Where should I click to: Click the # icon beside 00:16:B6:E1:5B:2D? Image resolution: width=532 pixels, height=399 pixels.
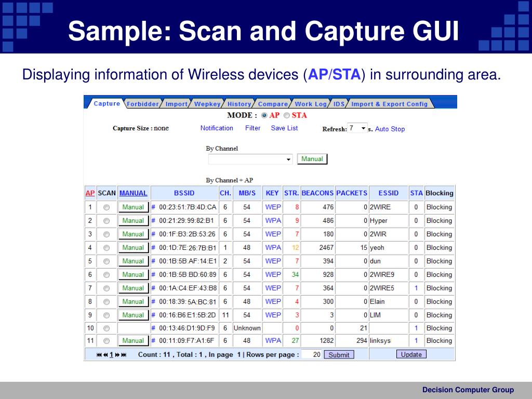coord(153,315)
